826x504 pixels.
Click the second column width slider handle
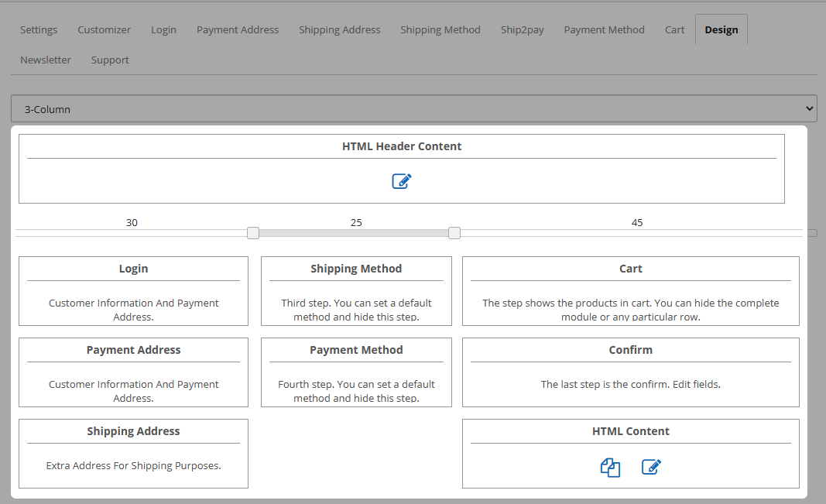(454, 233)
